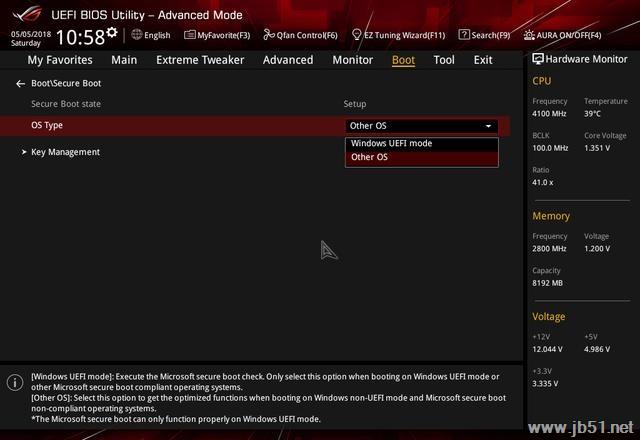
Task: Click Ratio value 41.0 x
Action: point(542,182)
